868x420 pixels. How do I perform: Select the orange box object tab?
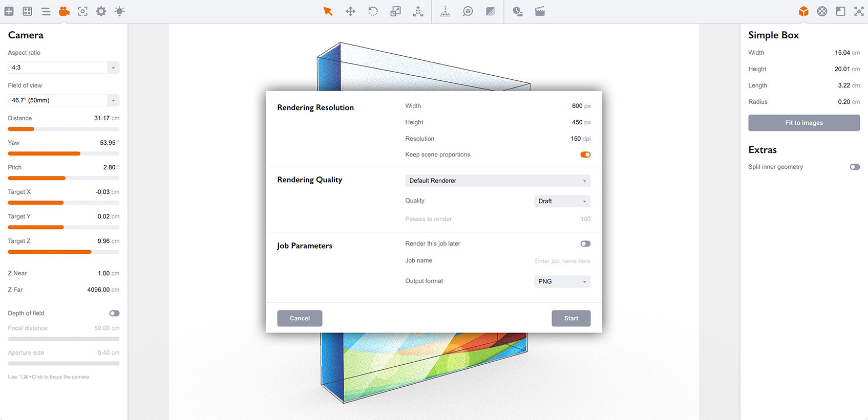click(803, 11)
